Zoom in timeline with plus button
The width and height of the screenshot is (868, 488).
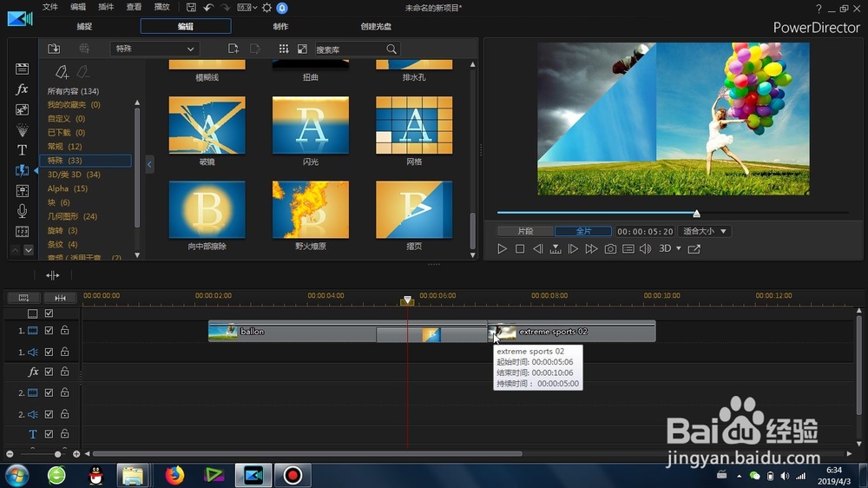click(76, 454)
